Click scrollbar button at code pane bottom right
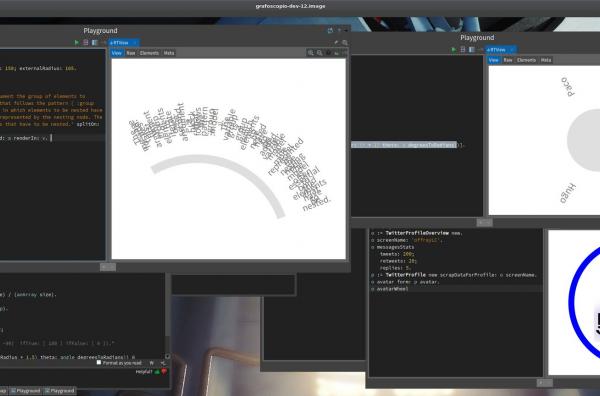 pos(167,357)
